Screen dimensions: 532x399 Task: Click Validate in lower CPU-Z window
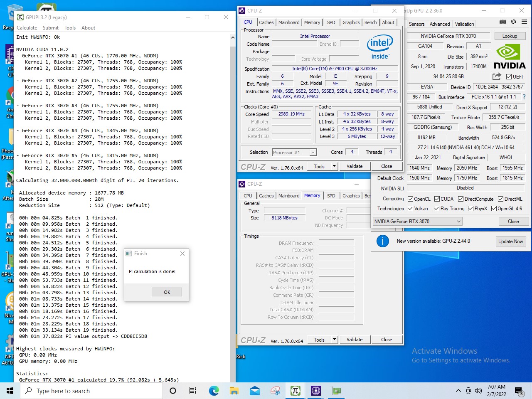355,340
